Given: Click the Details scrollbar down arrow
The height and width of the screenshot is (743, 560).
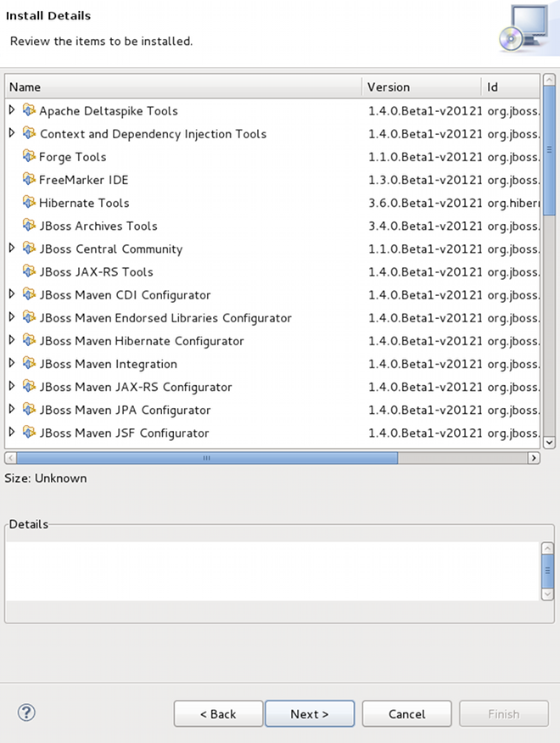Looking at the screenshot, I should pos(547,595).
